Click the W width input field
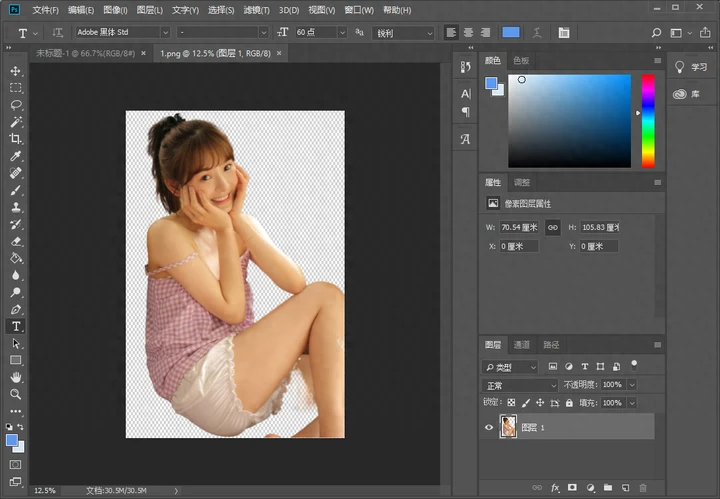Viewport: 720px width, 499px height. click(518, 227)
